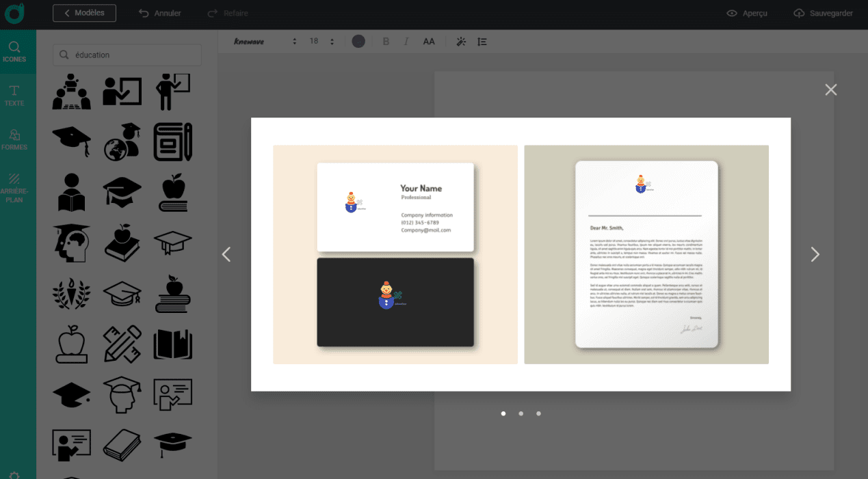Click the teacher at whiteboard icon
The image size is (868, 479).
click(x=172, y=92)
